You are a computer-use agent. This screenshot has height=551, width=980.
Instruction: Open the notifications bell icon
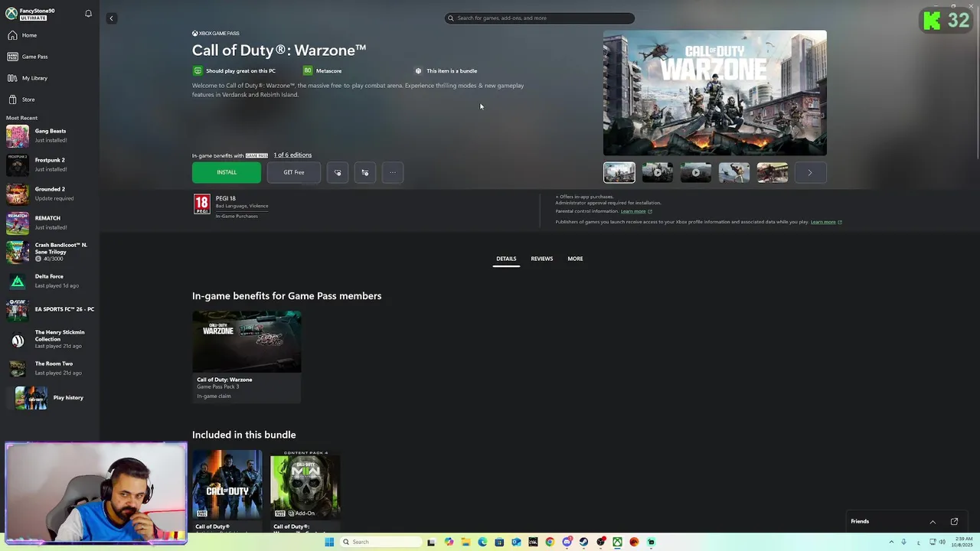(x=88, y=14)
